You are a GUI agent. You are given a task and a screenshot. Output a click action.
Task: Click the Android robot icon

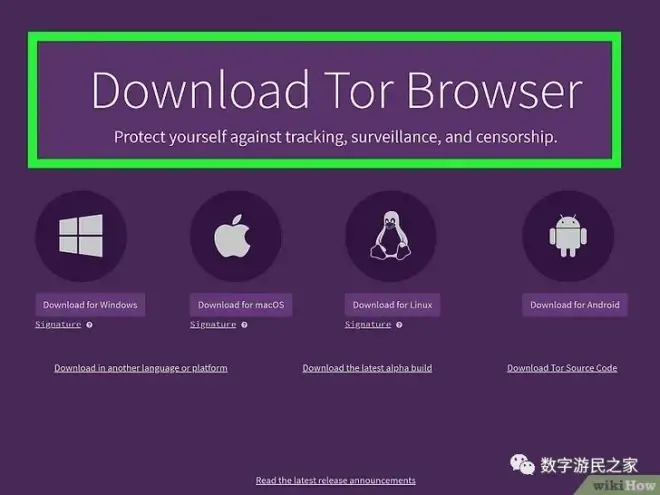tap(568, 236)
